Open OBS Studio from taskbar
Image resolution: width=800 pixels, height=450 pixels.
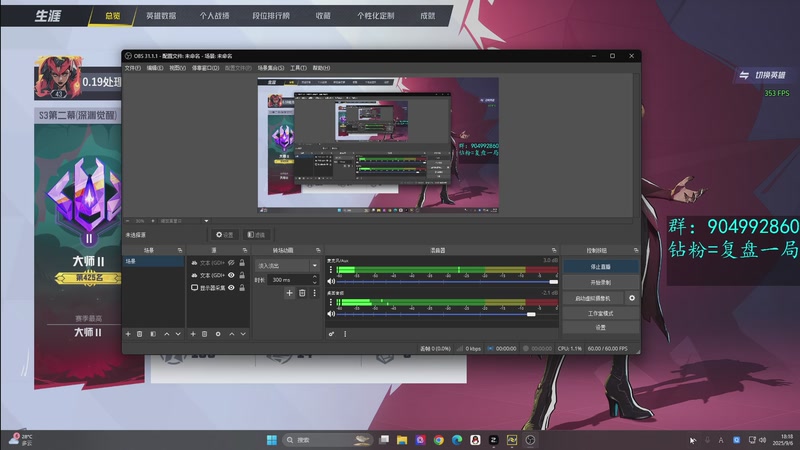coord(530,440)
